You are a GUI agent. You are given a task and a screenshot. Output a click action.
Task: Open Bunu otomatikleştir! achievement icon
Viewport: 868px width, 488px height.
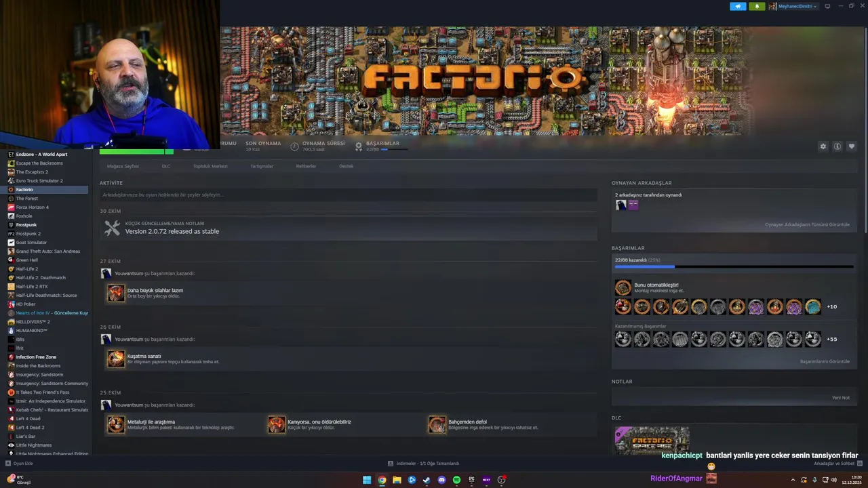pos(623,288)
